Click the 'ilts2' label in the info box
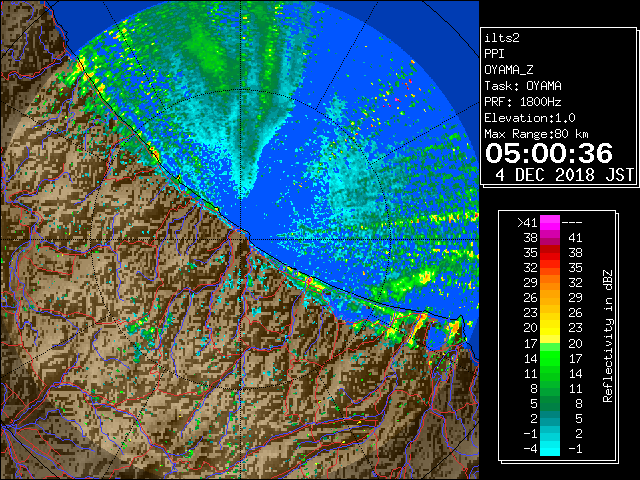 [x=502, y=38]
